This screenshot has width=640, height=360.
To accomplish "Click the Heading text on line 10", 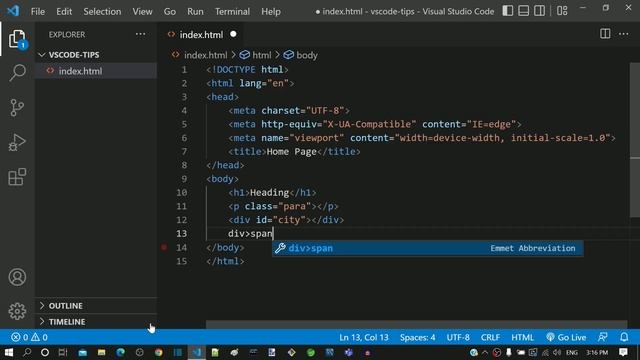I will (269, 192).
